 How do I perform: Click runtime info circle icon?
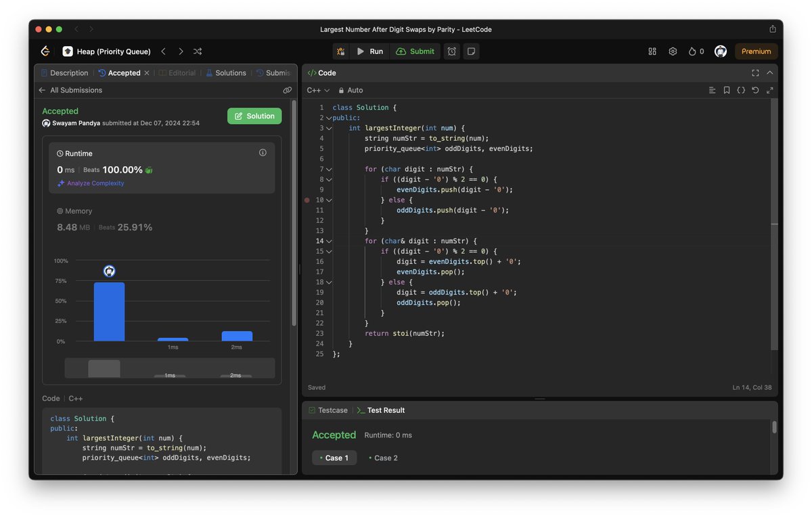(263, 153)
